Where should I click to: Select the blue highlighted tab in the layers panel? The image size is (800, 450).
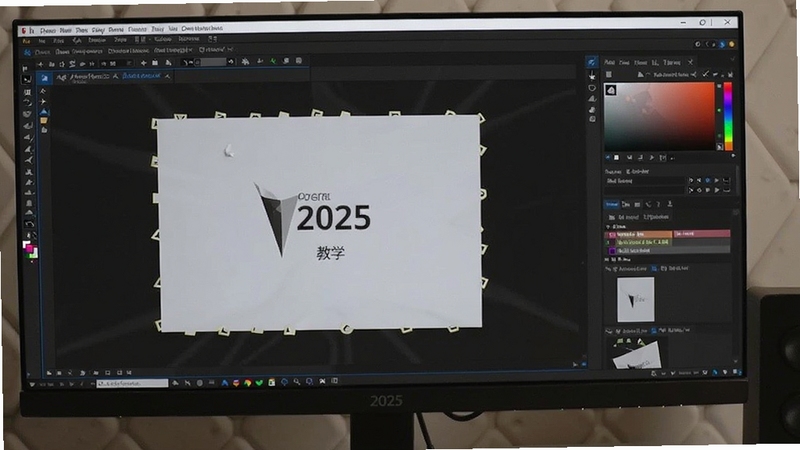612,205
